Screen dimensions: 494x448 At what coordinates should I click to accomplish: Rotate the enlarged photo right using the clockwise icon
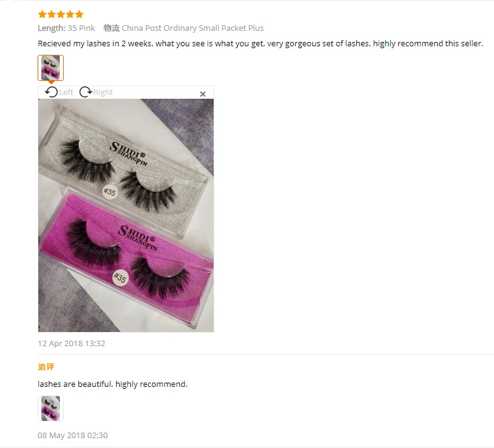click(x=86, y=92)
